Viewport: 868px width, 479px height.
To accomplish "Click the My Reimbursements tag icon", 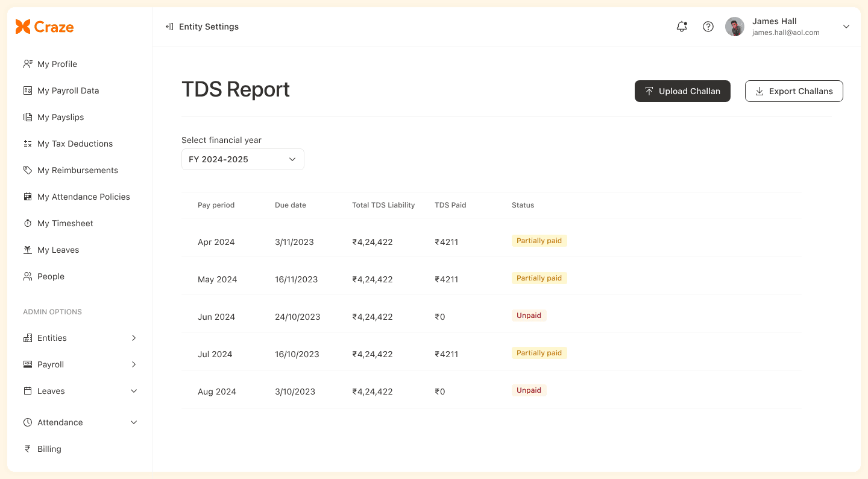I will point(28,170).
